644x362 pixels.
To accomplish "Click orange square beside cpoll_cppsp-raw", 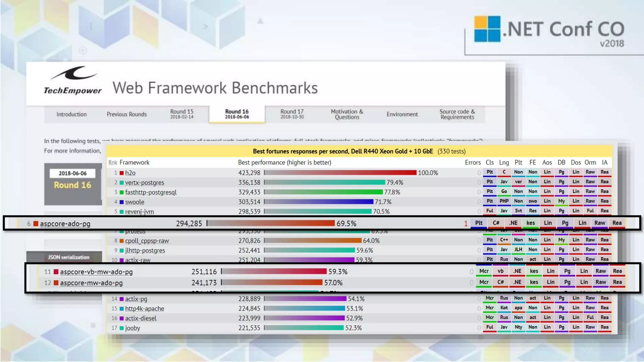I will [121, 241].
